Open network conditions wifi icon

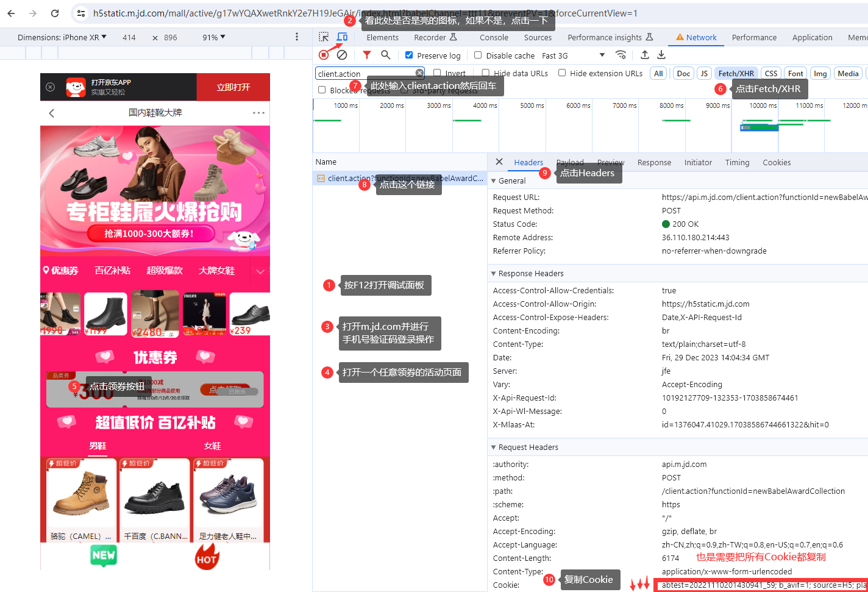click(x=621, y=55)
